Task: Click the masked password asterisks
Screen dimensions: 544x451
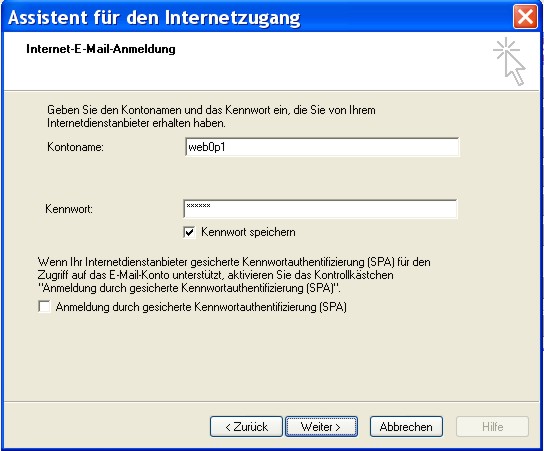Action: 198,205
